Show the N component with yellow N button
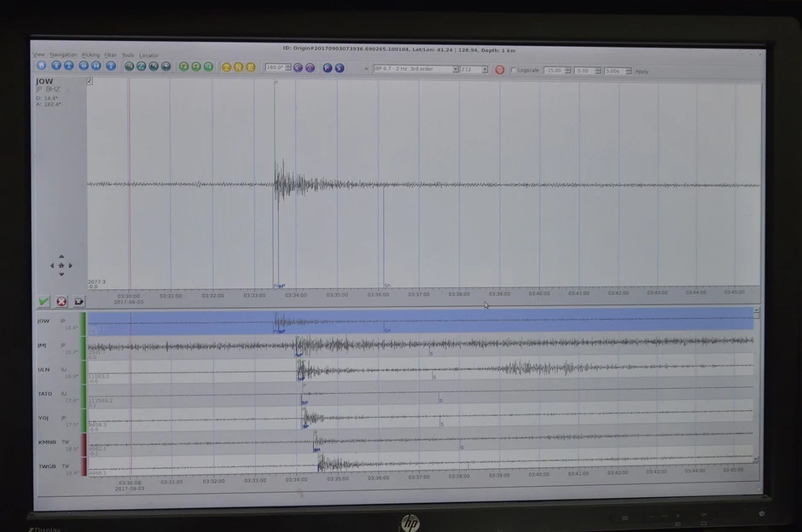The width and height of the screenshot is (802, 532). 238,66
